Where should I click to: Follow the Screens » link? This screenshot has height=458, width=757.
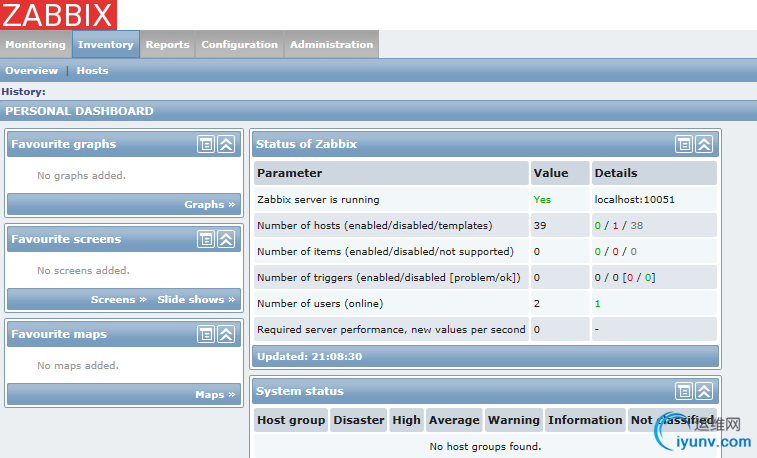click(118, 300)
